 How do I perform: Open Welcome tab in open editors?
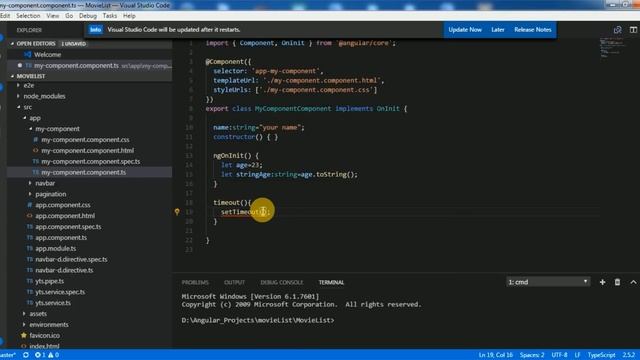(x=47, y=55)
